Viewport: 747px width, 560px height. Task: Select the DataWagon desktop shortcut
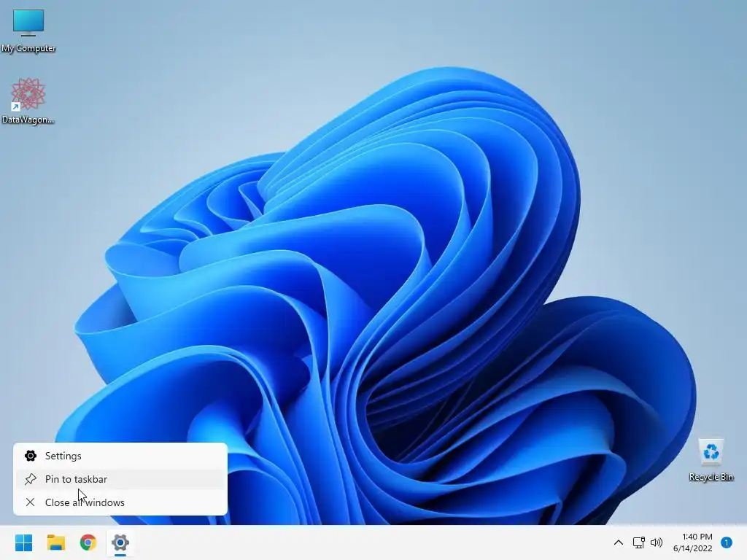point(28,101)
